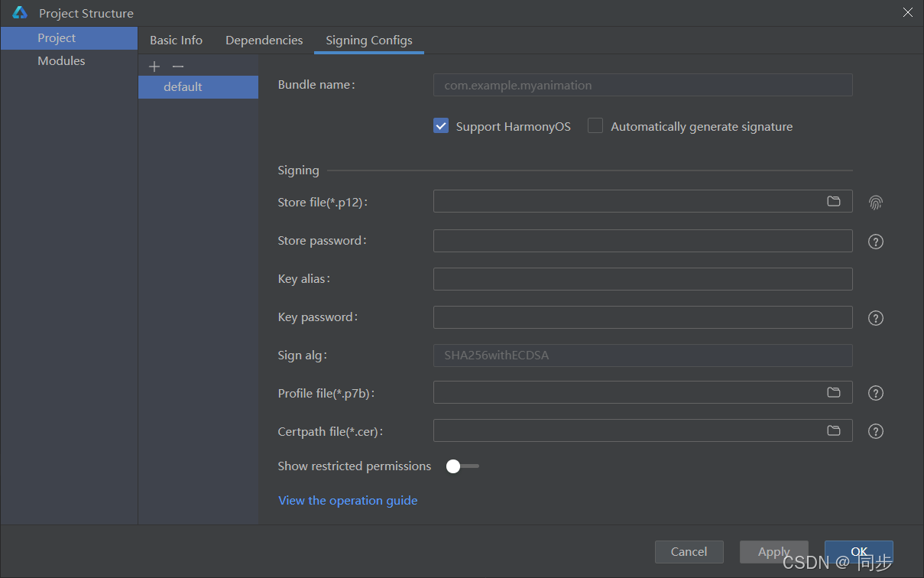924x578 pixels.
Task: Click the Show restricted permissions label
Action: 355,466
